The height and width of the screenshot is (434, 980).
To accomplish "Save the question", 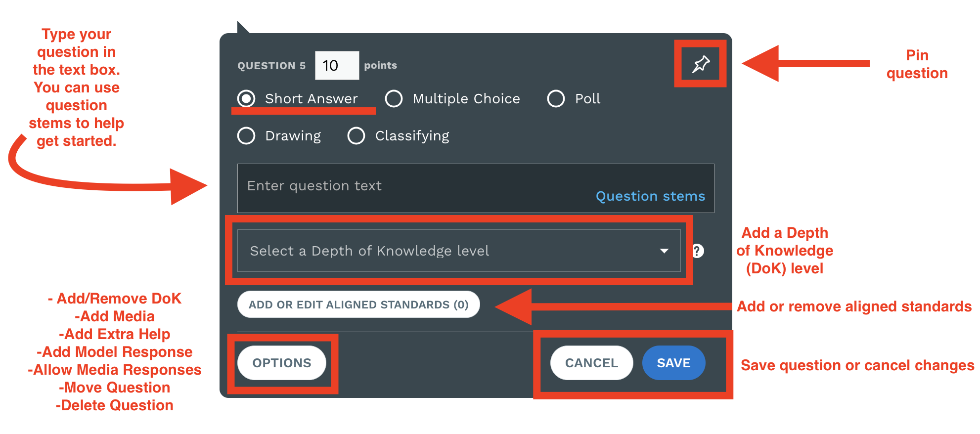I will [673, 363].
